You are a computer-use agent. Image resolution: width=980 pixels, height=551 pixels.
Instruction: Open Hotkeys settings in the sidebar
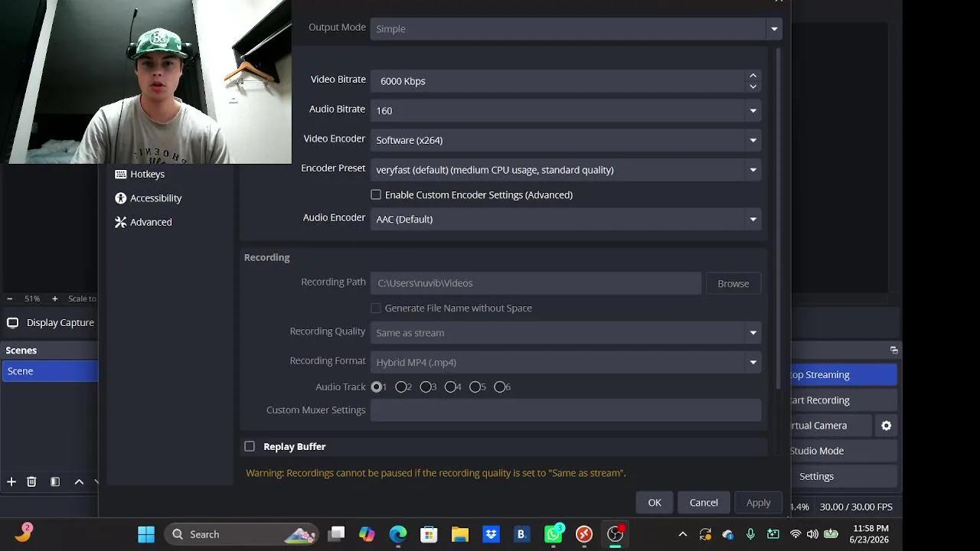pyautogui.click(x=140, y=174)
